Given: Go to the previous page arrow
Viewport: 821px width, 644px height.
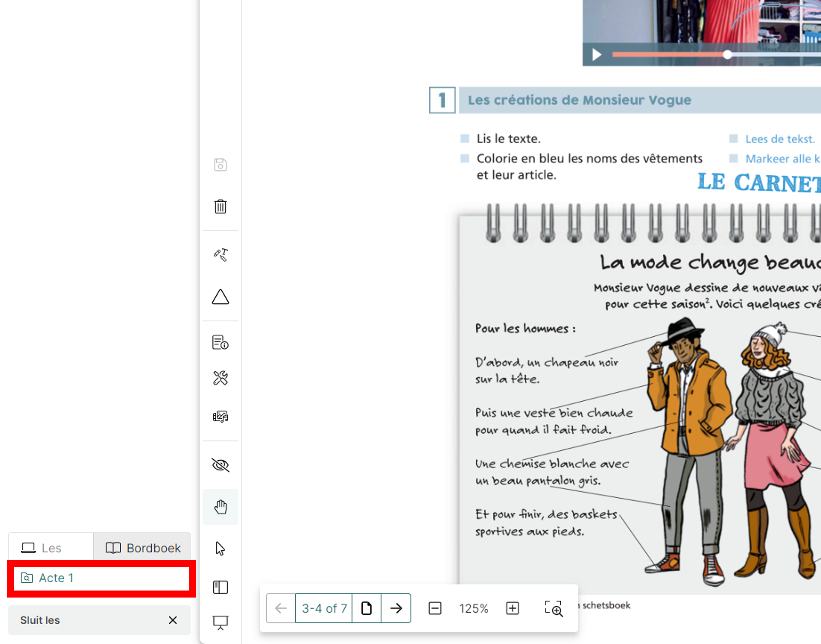Looking at the screenshot, I should [281, 608].
